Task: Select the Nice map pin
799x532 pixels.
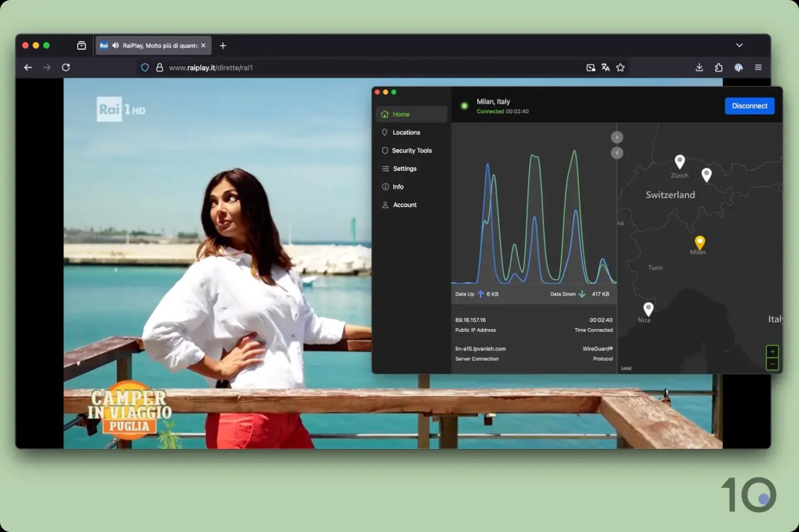Action: pos(648,309)
